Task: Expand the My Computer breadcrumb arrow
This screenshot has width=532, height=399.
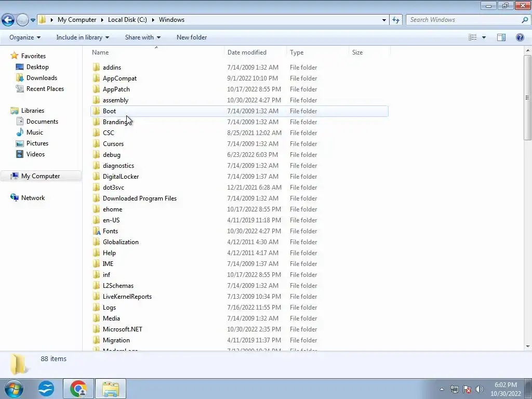Action: point(102,20)
